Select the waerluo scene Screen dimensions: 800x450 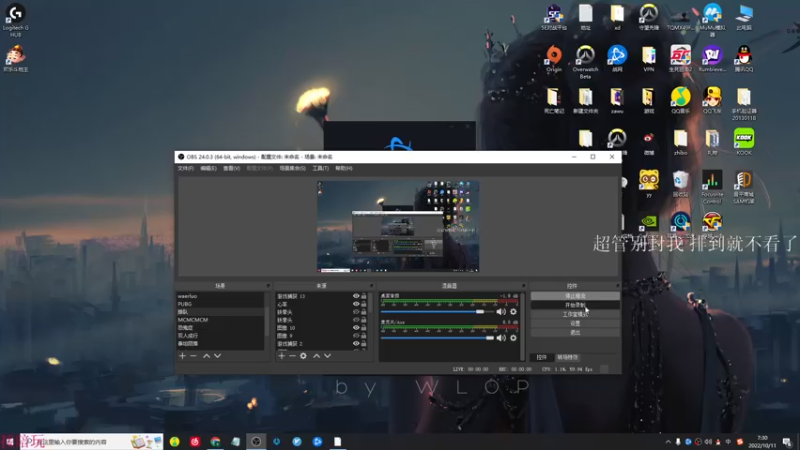click(220, 296)
